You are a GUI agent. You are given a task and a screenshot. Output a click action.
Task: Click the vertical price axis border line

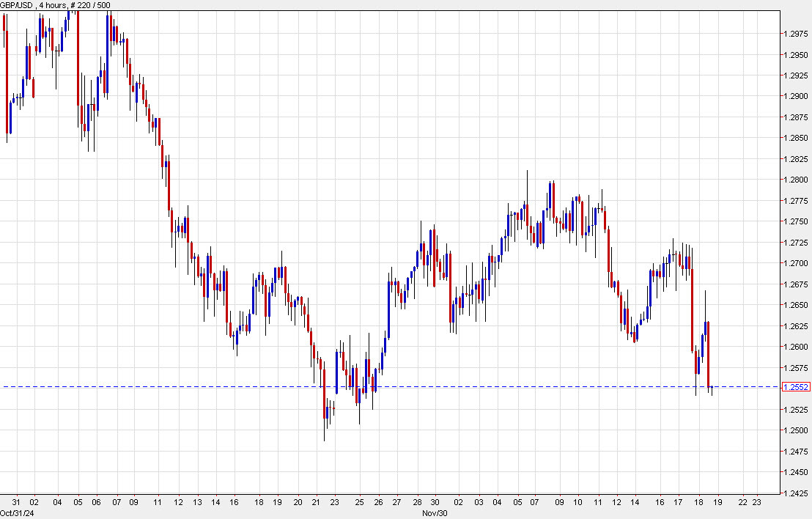[x=779, y=257]
